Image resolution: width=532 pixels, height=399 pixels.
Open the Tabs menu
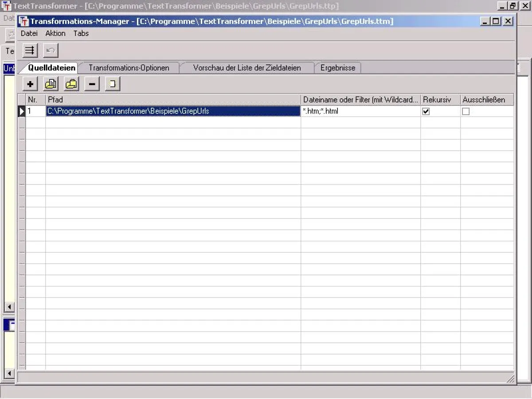(x=81, y=33)
